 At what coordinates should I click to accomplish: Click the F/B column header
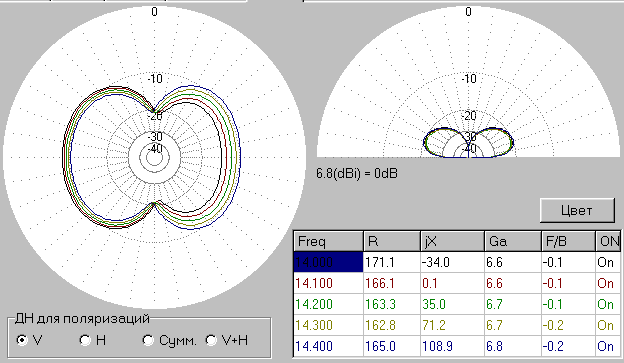569,241
